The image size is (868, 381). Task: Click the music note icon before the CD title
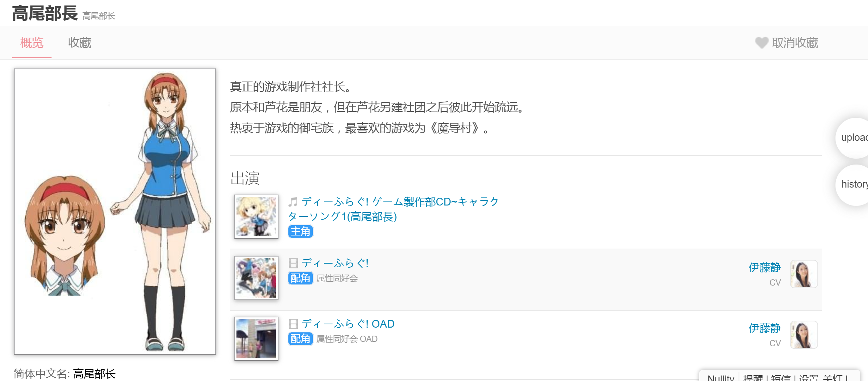click(293, 202)
